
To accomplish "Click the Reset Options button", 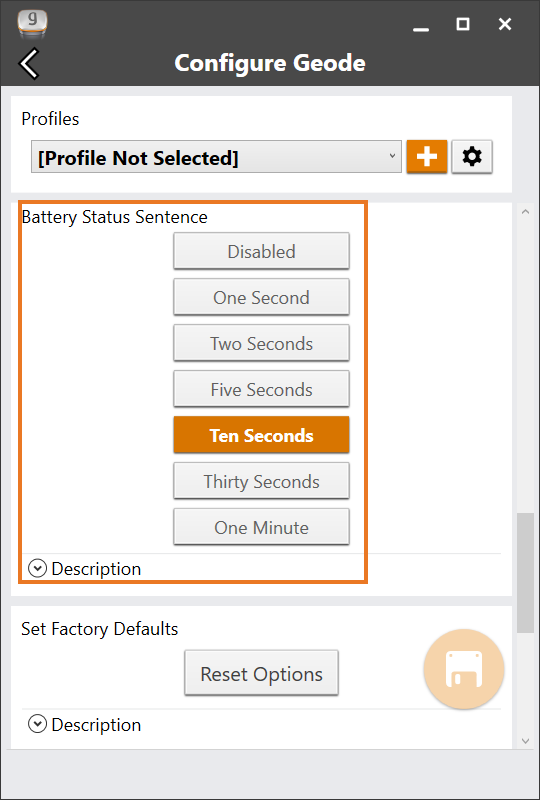I will click(261, 673).
